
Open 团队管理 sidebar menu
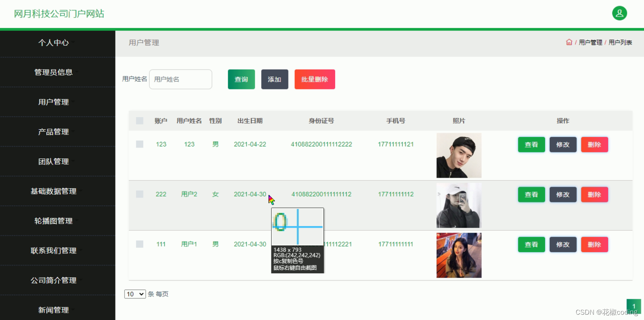coord(53,161)
